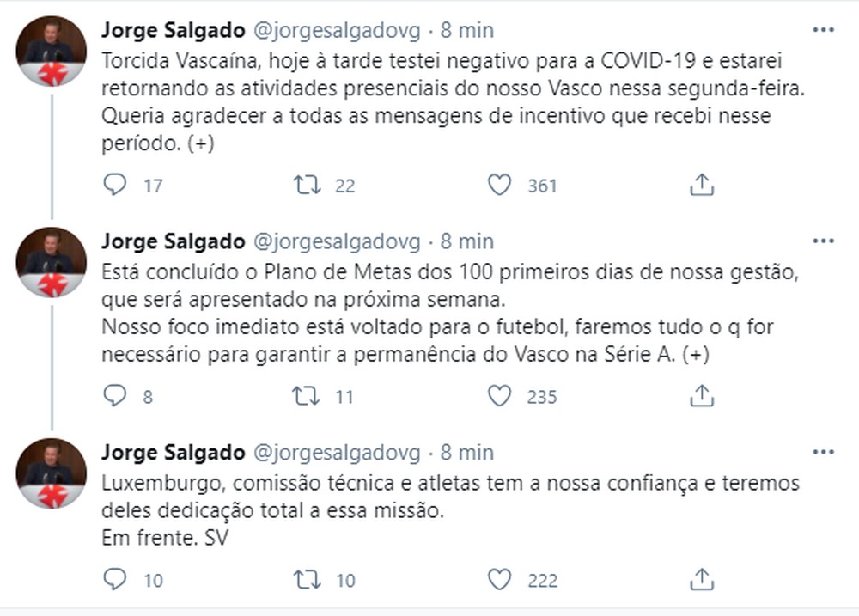Like the COVID-19 negative test tweet

pyautogui.click(x=499, y=185)
